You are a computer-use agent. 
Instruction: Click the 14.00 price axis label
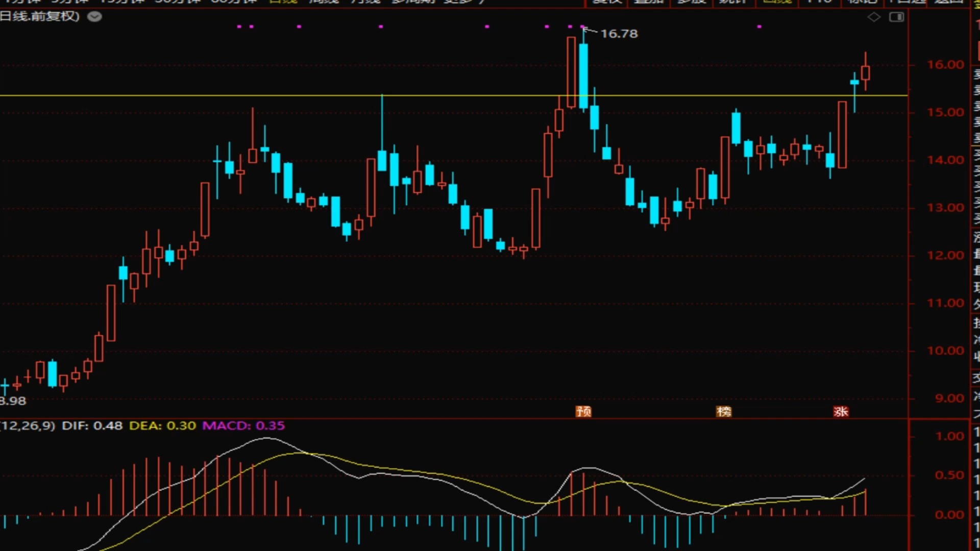[945, 160]
